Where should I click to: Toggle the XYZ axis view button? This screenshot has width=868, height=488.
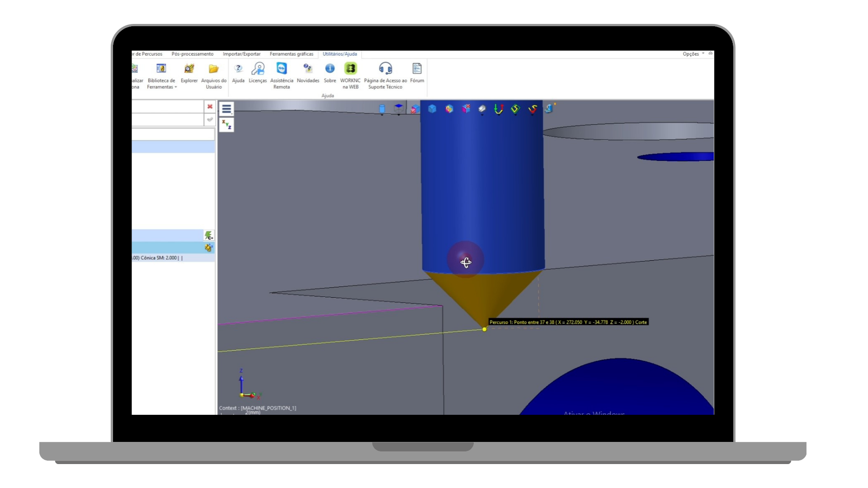coord(226,125)
